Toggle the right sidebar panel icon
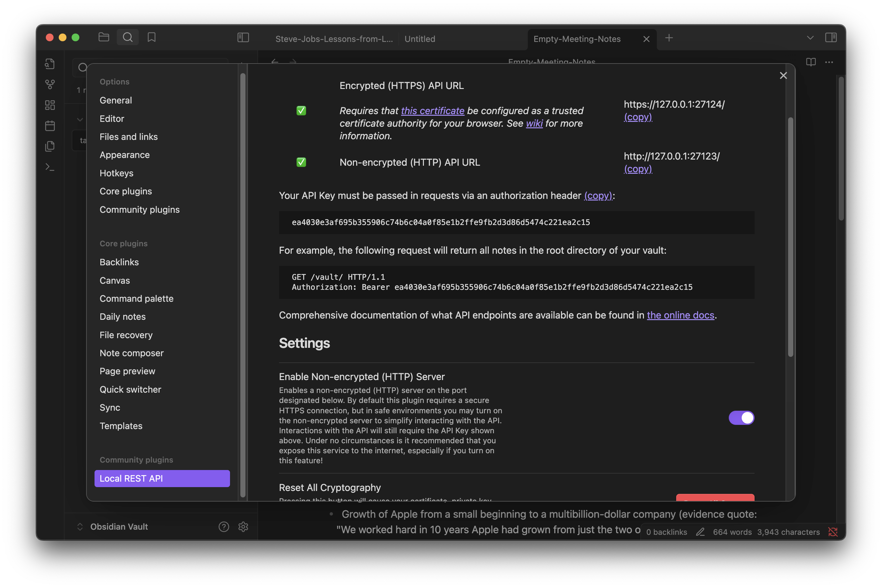 point(831,37)
